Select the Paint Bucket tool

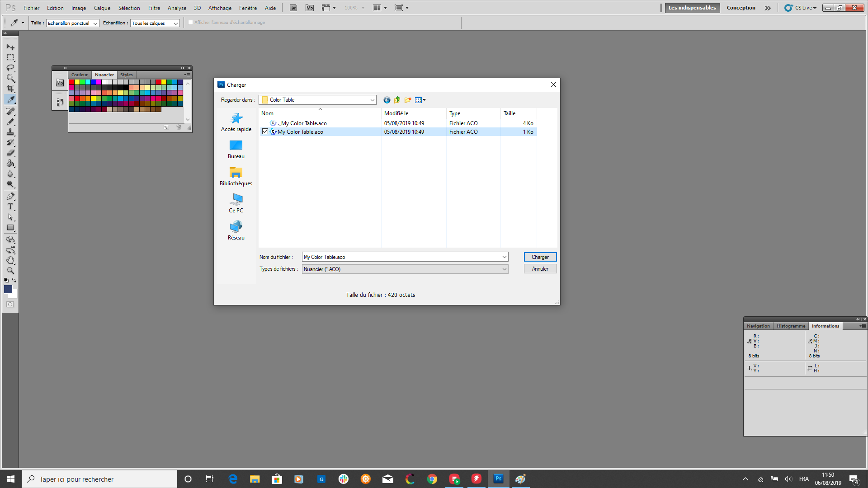(10, 163)
